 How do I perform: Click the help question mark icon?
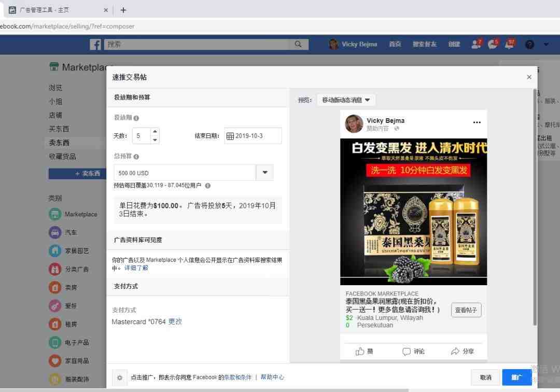[529, 45]
